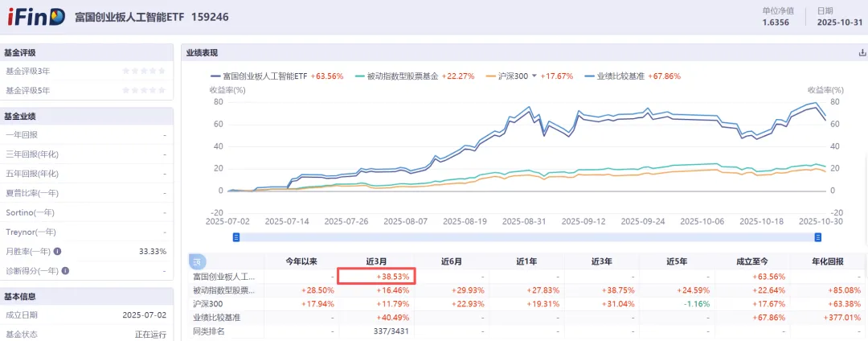The width and height of the screenshot is (868, 341).
Task: Grab the left handle of date range slider
Action: pyautogui.click(x=235, y=237)
